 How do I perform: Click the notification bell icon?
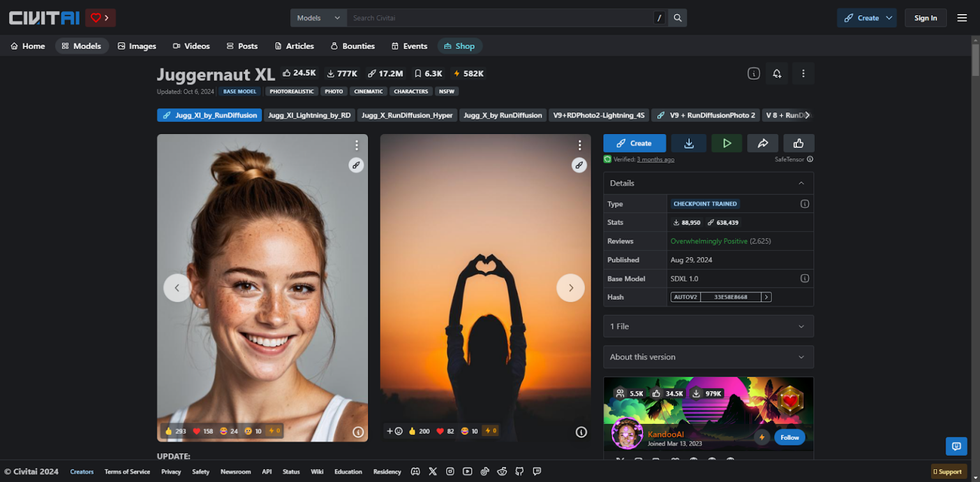tap(776, 73)
